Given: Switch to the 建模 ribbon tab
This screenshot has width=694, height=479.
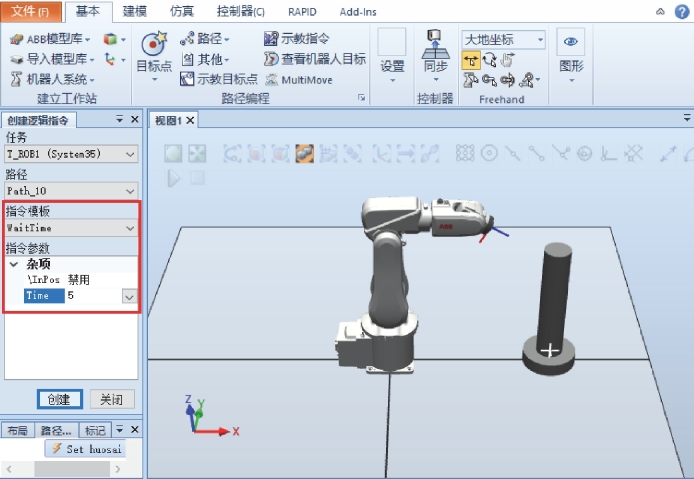Looking at the screenshot, I should (134, 11).
